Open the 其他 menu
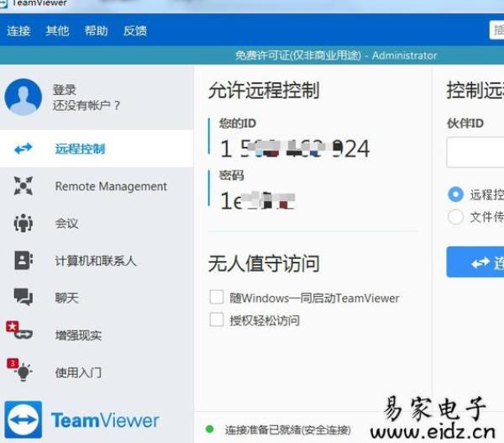 [57, 31]
